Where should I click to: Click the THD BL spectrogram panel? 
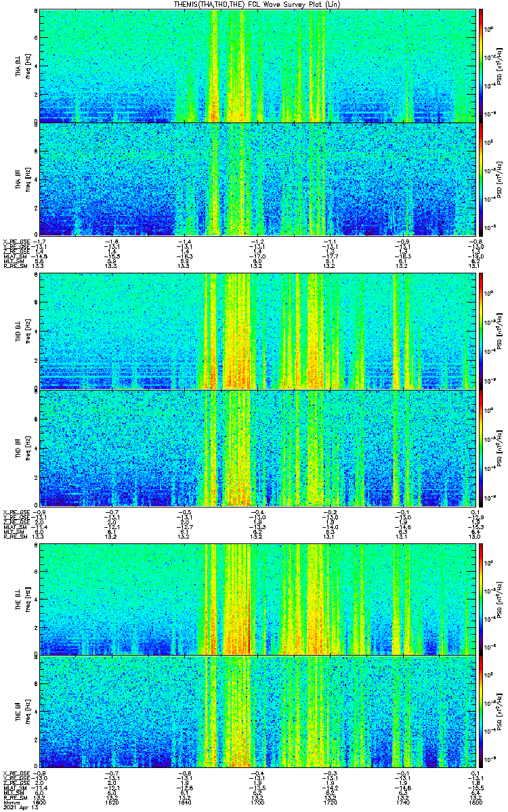tap(256, 332)
